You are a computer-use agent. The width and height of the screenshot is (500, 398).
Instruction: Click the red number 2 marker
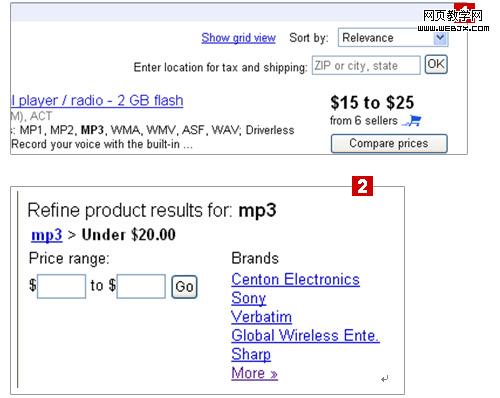tap(362, 186)
